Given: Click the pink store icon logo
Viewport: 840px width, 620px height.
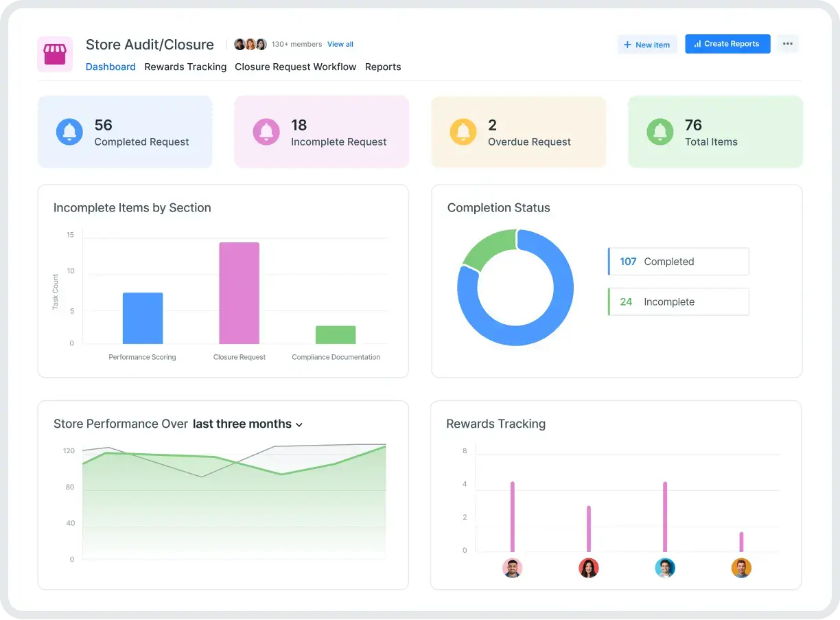Looking at the screenshot, I should [x=55, y=54].
